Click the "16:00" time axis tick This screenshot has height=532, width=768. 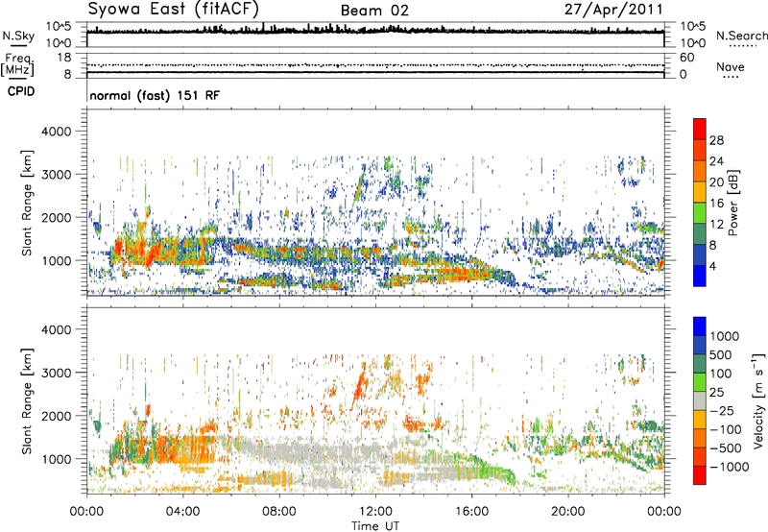(x=471, y=511)
